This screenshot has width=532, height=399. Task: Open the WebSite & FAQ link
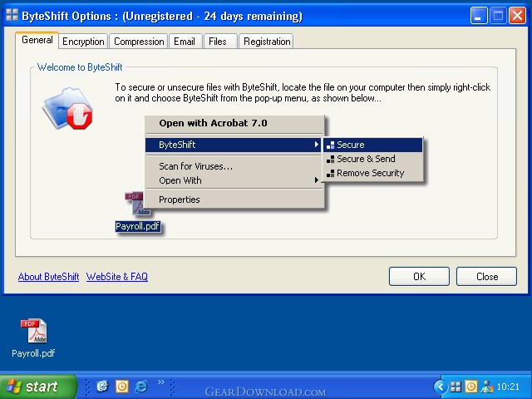(x=117, y=277)
